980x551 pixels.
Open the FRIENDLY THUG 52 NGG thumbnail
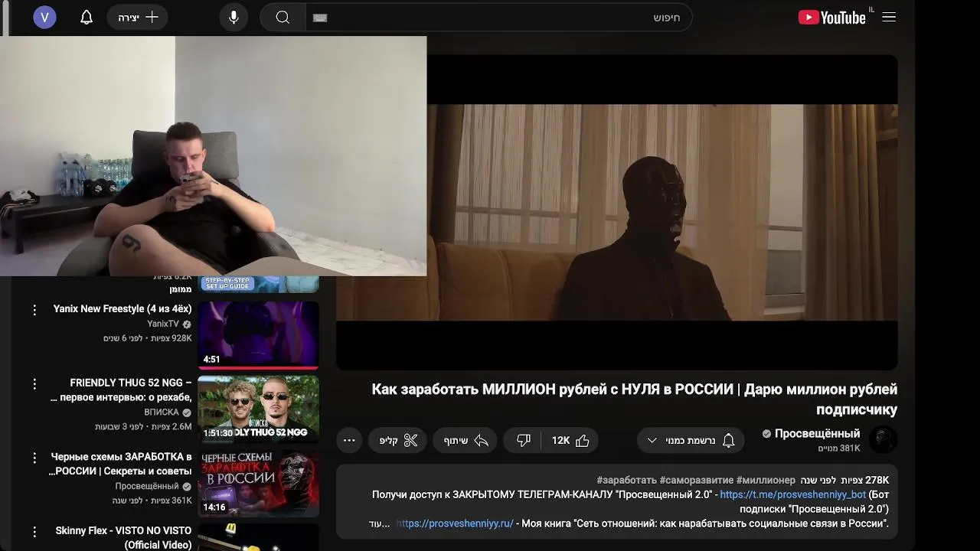coord(258,409)
